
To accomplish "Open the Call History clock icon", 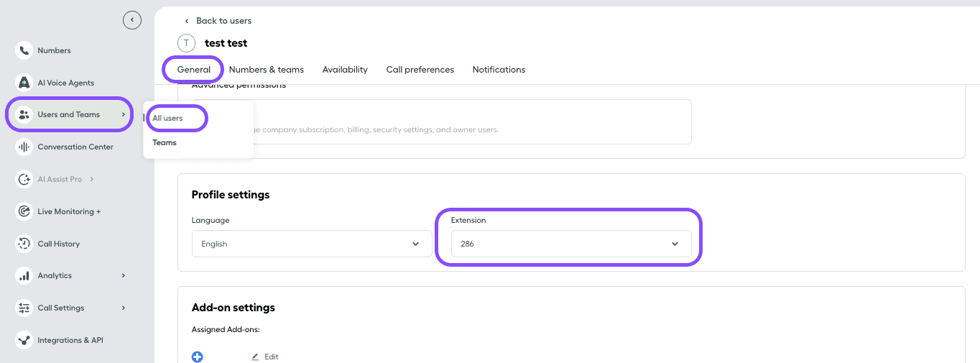I will click(x=24, y=244).
